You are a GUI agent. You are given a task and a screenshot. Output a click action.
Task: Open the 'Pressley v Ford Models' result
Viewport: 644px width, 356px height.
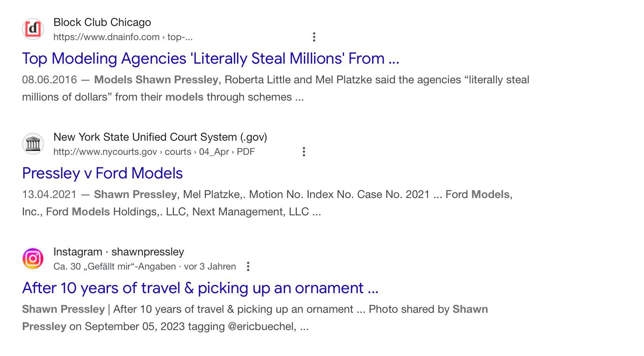[102, 173]
